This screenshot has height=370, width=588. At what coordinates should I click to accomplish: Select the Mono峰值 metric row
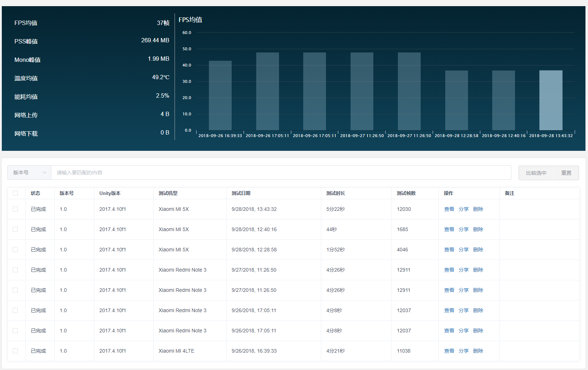pyautogui.click(x=92, y=59)
